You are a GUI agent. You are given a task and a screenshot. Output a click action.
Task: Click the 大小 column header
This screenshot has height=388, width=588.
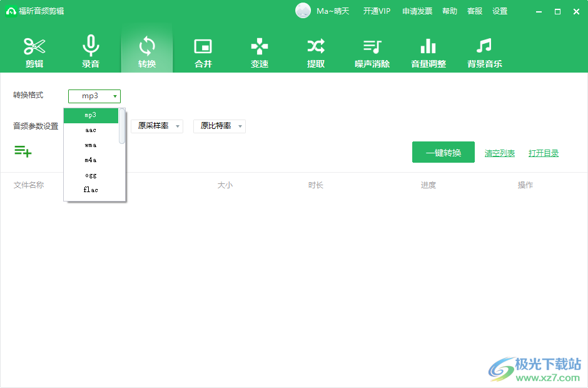pyautogui.click(x=225, y=185)
